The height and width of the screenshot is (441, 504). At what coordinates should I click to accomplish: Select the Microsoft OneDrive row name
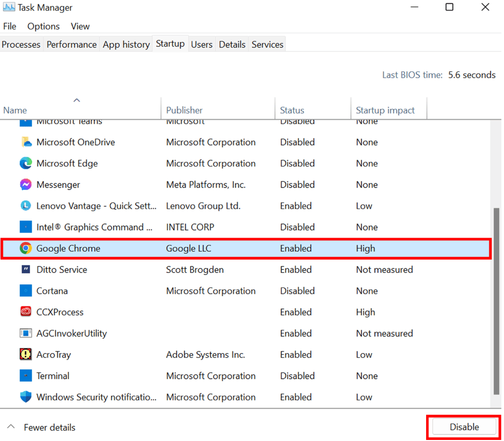(x=76, y=142)
